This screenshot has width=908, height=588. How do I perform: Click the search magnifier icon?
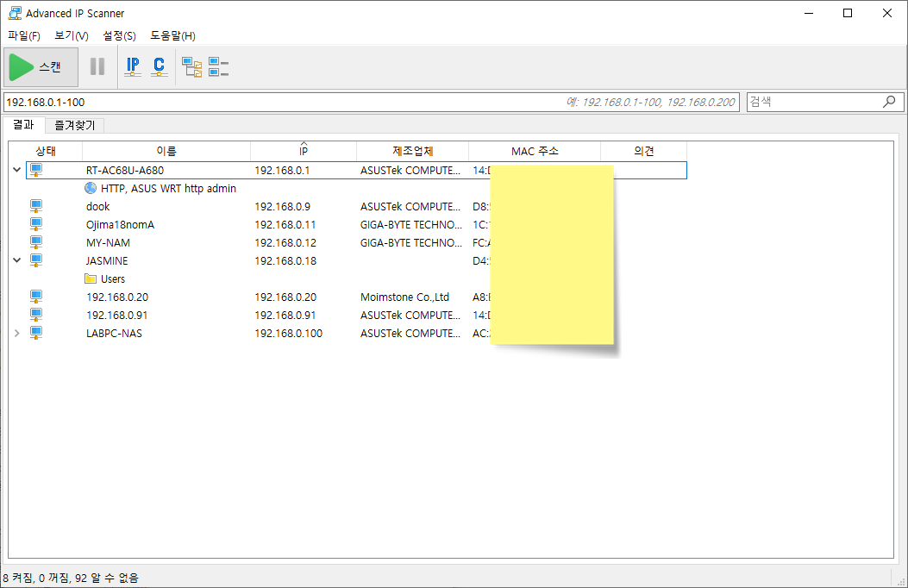click(889, 102)
